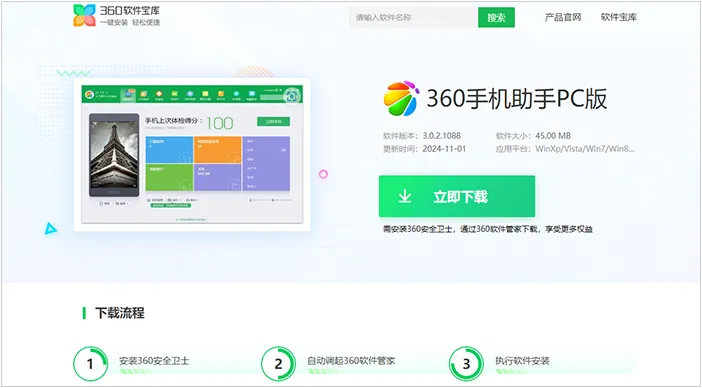The height and width of the screenshot is (388, 702).
Task: Open the 软件宝库 navigation link
Action: (x=619, y=17)
